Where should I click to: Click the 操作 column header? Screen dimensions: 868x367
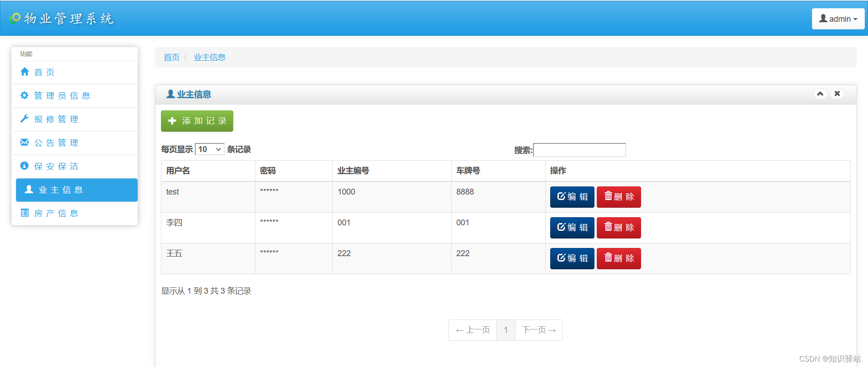click(698, 171)
